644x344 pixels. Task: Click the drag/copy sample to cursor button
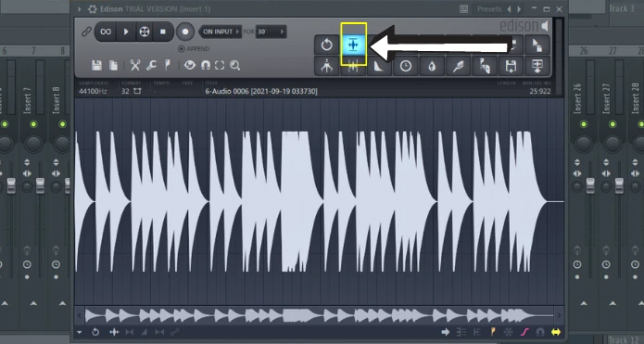(x=537, y=45)
